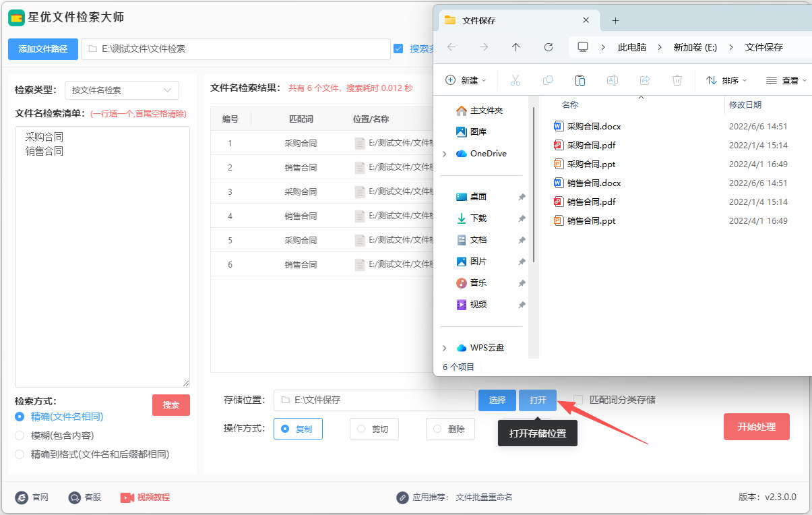Open the 官网 link in the footer
Image resolution: width=812 pixels, height=515 pixels.
[x=32, y=497]
